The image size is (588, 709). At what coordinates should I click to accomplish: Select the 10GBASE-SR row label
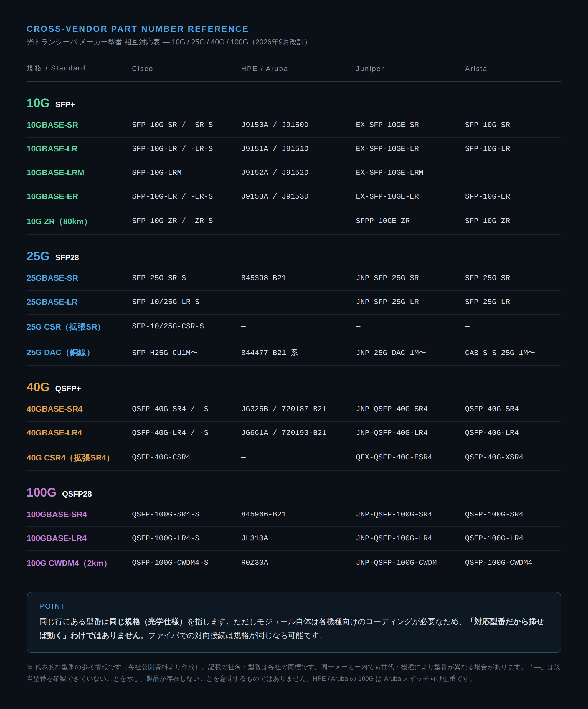point(52,125)
